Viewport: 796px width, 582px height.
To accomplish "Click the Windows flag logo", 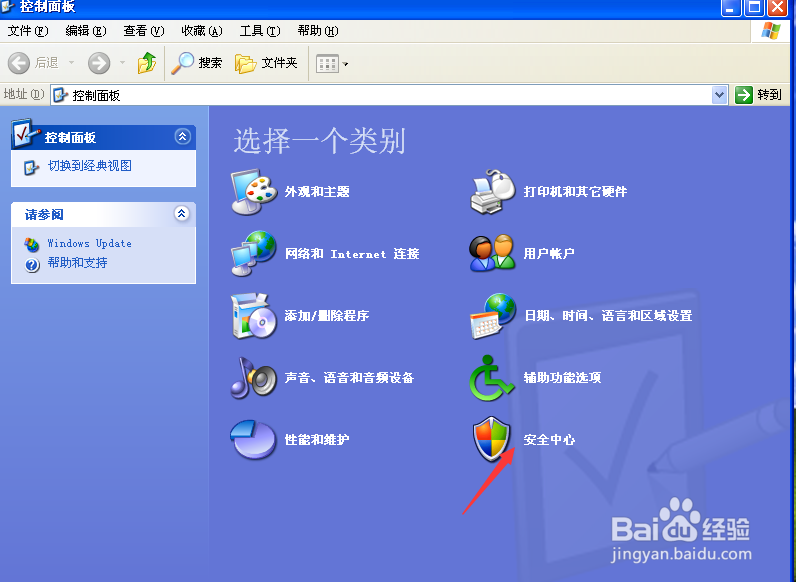I will coord(771,31).
